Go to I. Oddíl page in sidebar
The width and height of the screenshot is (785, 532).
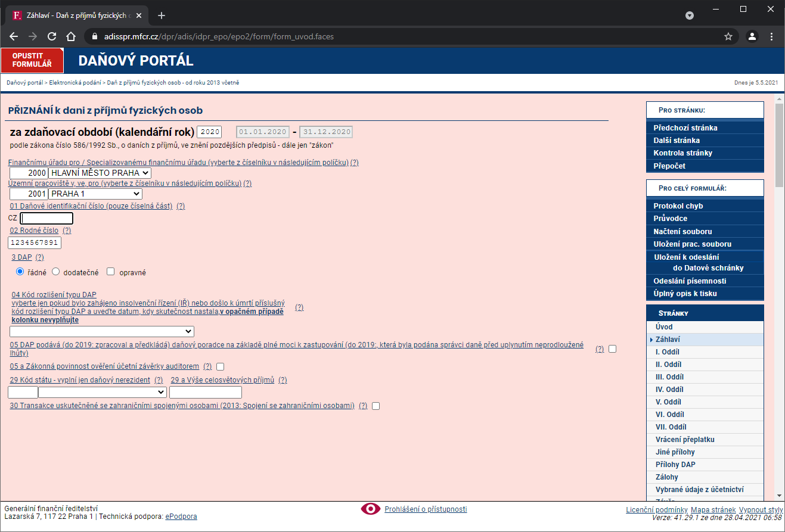(667, 352)
